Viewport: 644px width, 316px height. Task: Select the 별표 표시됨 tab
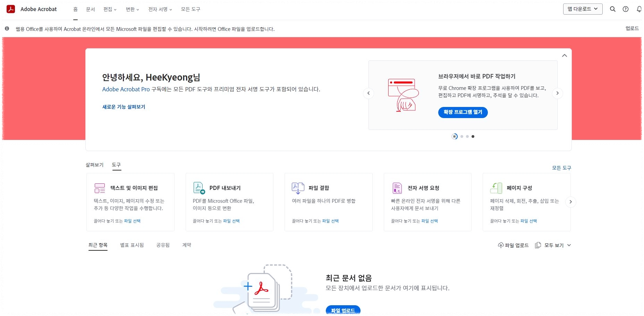coord(132,245)
